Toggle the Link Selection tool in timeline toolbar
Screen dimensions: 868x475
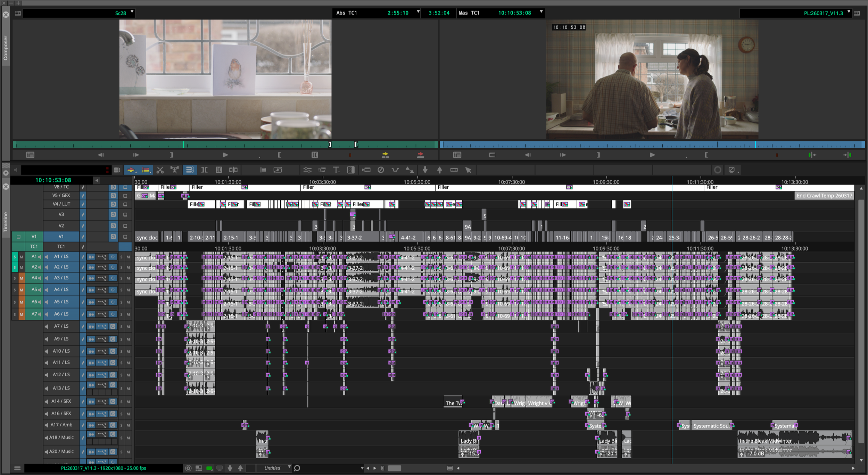(190, 170)
